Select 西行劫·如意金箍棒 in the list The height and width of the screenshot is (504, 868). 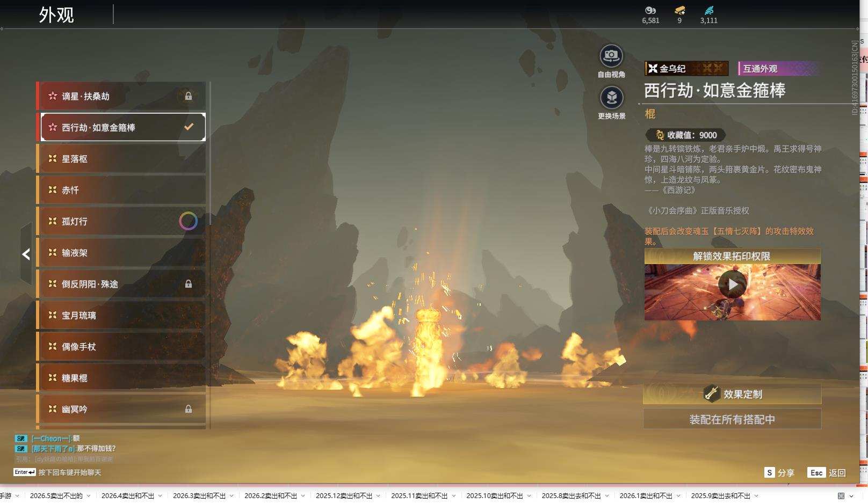pos(123,127)
